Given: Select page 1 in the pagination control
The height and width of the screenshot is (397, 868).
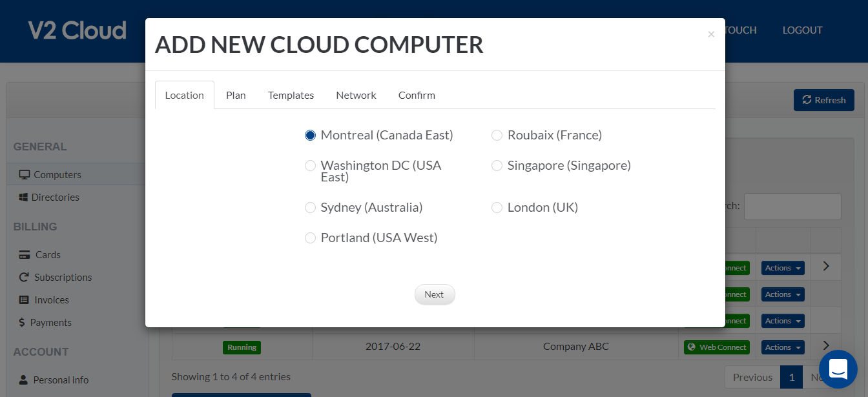Looking at the screenshot, I should click(792, 376).
